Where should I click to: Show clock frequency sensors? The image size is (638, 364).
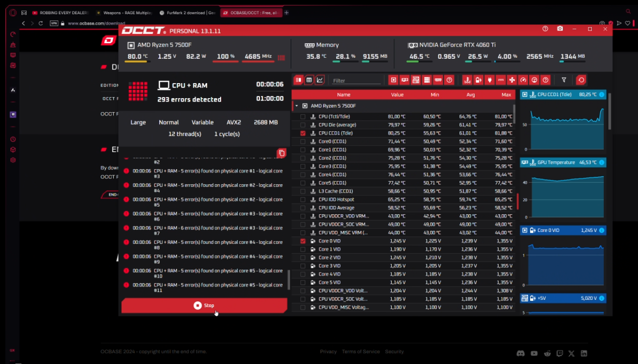tap(535, 80)
